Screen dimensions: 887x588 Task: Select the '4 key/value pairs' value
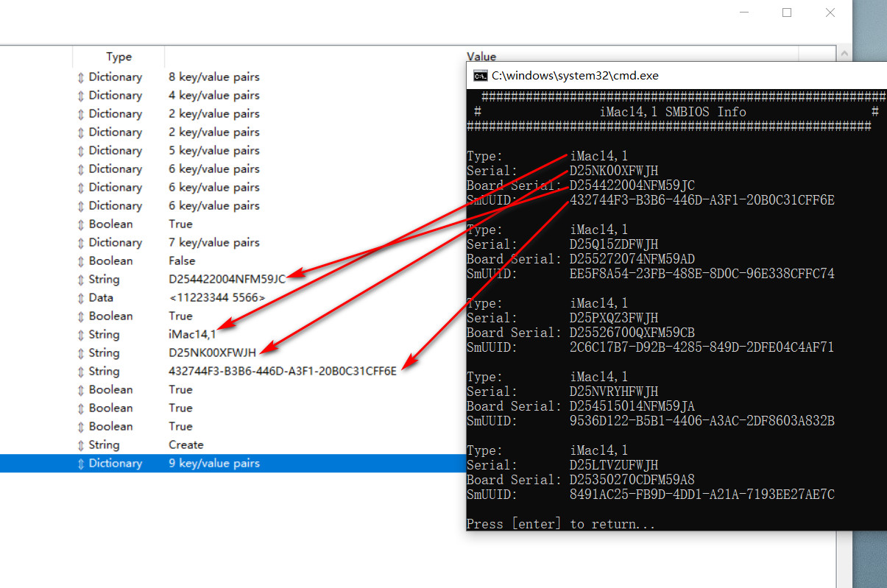214,96
